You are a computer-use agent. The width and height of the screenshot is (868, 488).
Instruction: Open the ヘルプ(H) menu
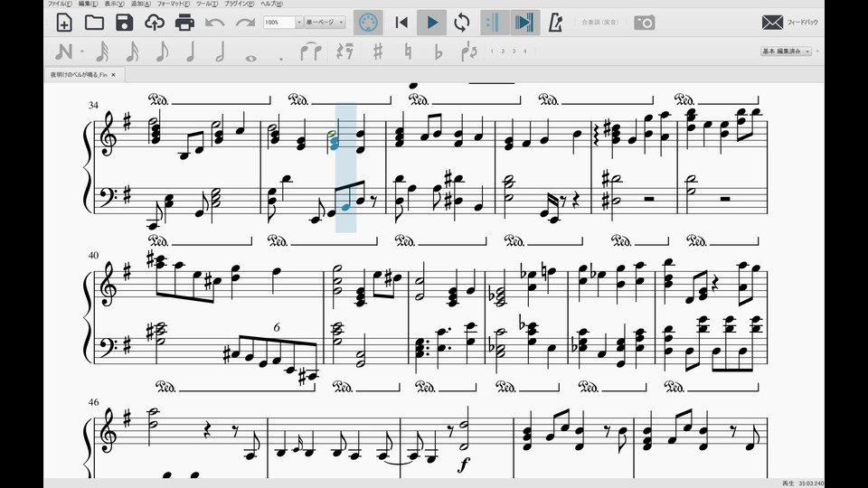tap(271, 4)
